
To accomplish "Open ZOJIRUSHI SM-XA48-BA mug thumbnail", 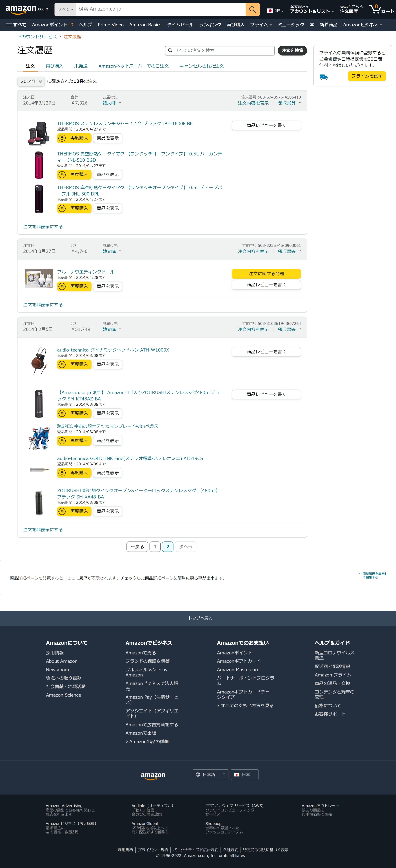I will [39, 503].
